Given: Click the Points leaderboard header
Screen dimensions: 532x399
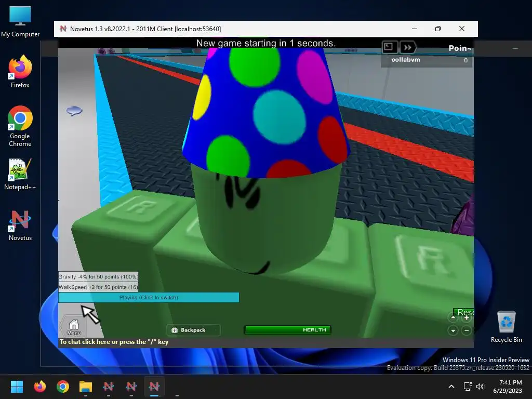Looking at the screenshot, I should click(459, 48).
